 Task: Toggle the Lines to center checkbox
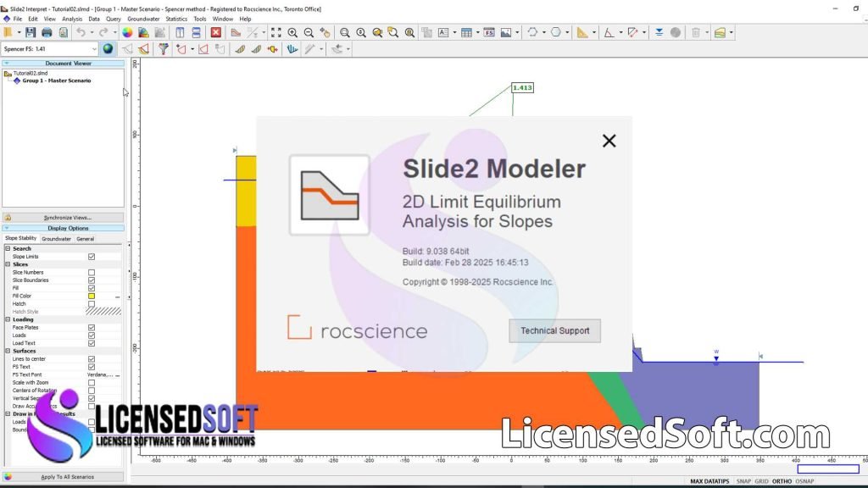[92, 359]
